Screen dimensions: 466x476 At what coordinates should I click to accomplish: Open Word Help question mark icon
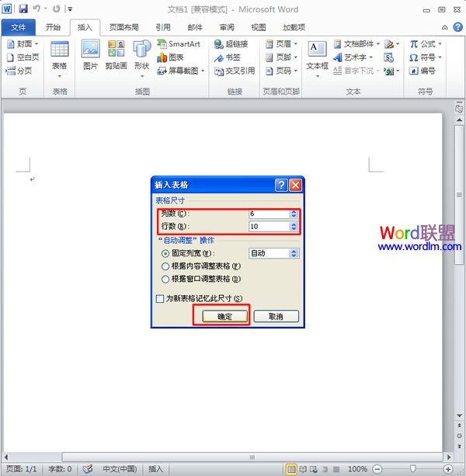(457, 27)
